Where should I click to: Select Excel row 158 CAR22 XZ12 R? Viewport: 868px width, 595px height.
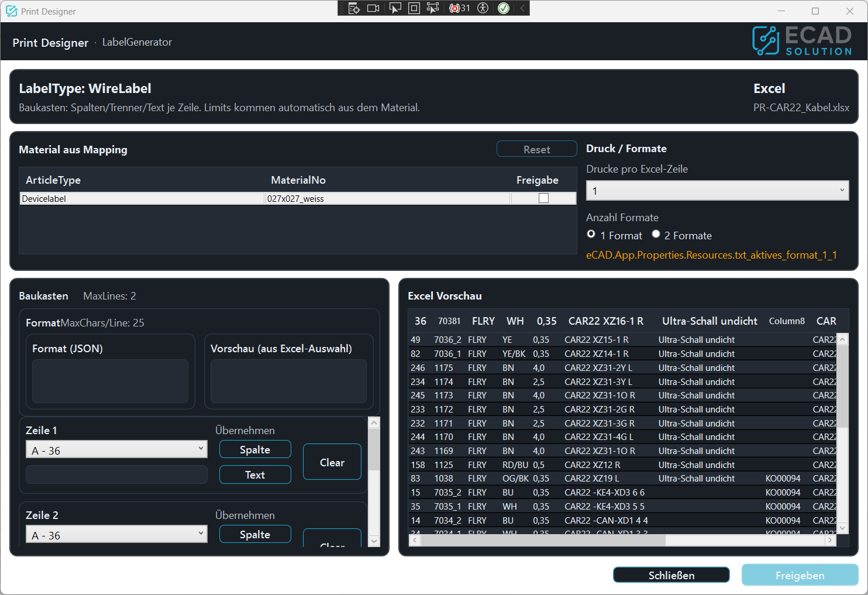[622, 465]
